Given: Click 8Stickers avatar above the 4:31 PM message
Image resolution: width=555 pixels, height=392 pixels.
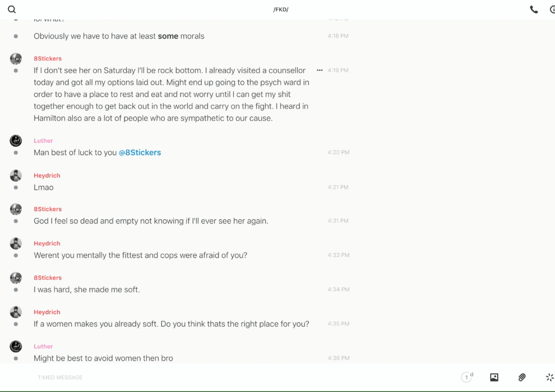Looking at the screenshot, I should click(16, 209).
